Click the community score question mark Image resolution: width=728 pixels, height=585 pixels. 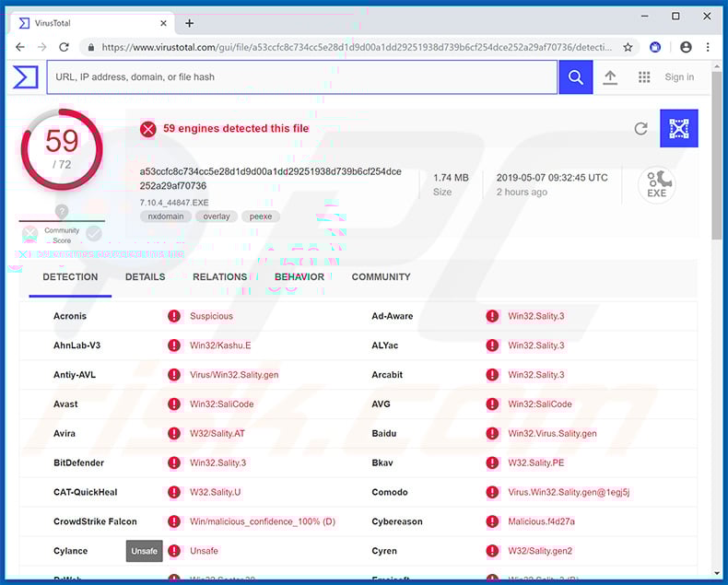[62, 212]
